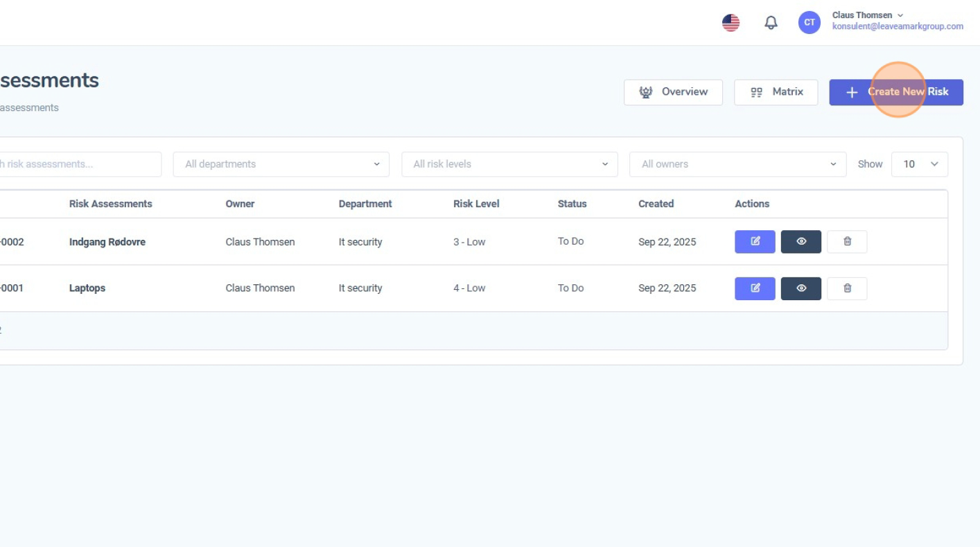Switch to the Matrix view
Viewport: 980px width, 547px height.
coord(776,92)
